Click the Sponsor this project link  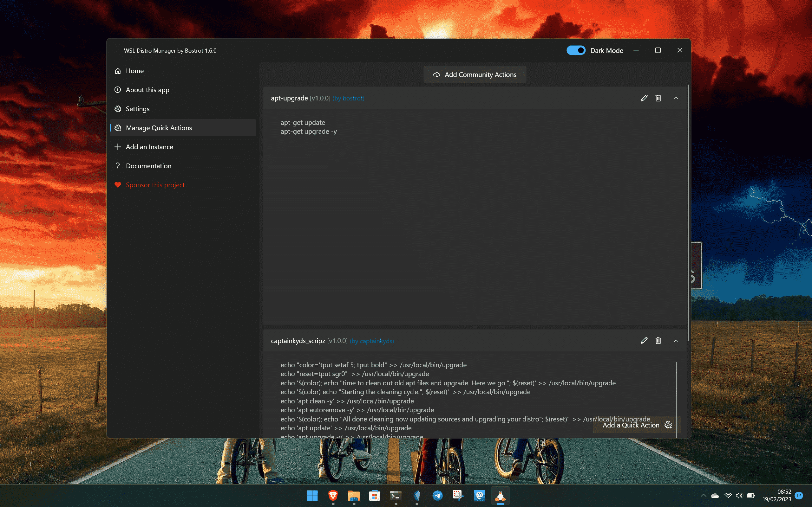[x=155, y=184]
